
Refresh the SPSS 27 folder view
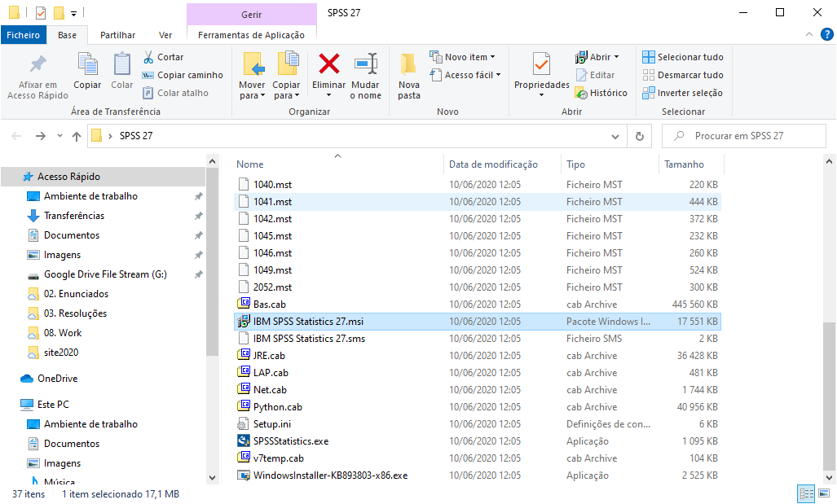(640, 136)
